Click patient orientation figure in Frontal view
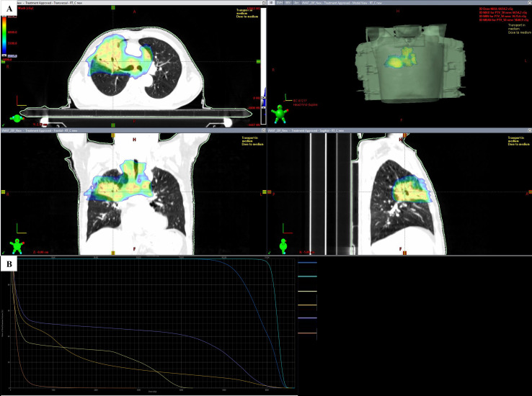 16,246
